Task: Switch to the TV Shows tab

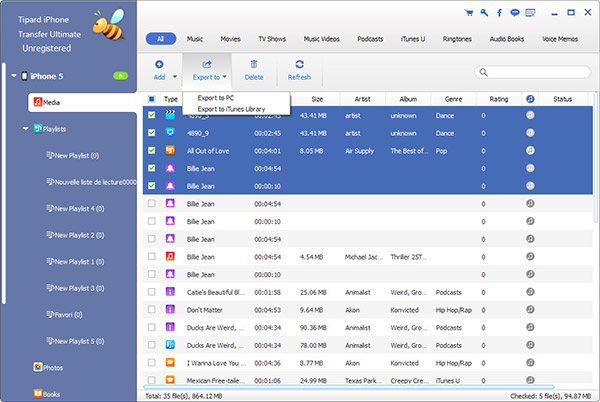Action: tap(272, 39)
